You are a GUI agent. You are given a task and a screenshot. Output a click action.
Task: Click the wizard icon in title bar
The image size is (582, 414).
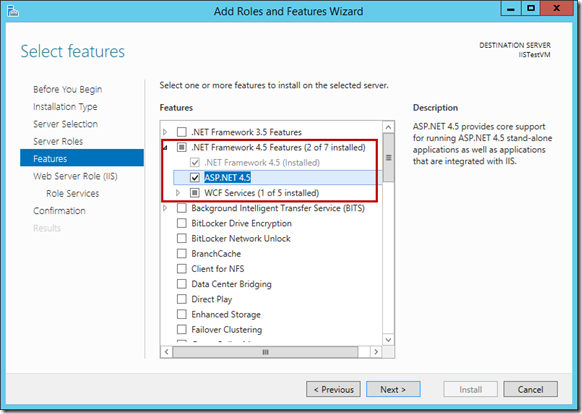pyautogui.click(x=13, y=11)
